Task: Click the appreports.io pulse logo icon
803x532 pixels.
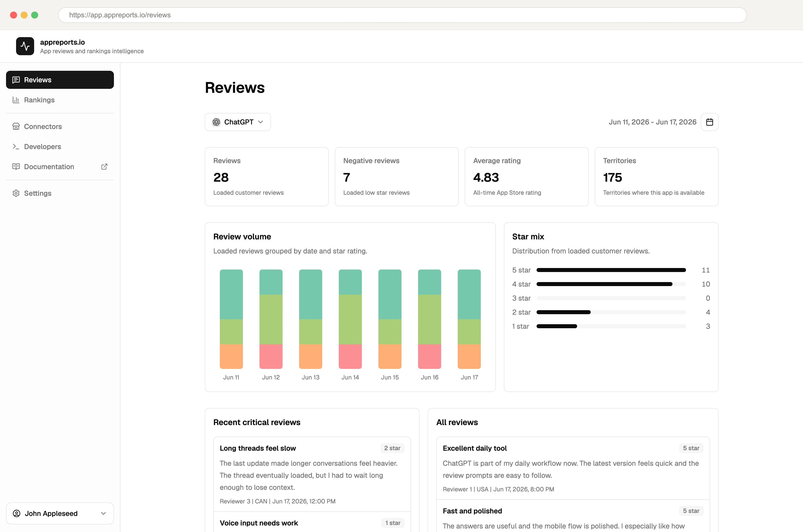Action: [25, 46]
